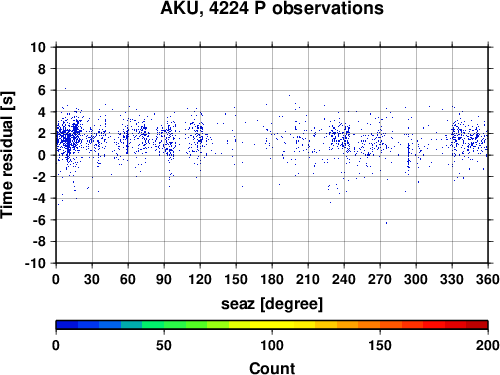Click the x-axis tick label 360
Screen dimensions: 500x375
pyautogui.click(x=488, y=279)
